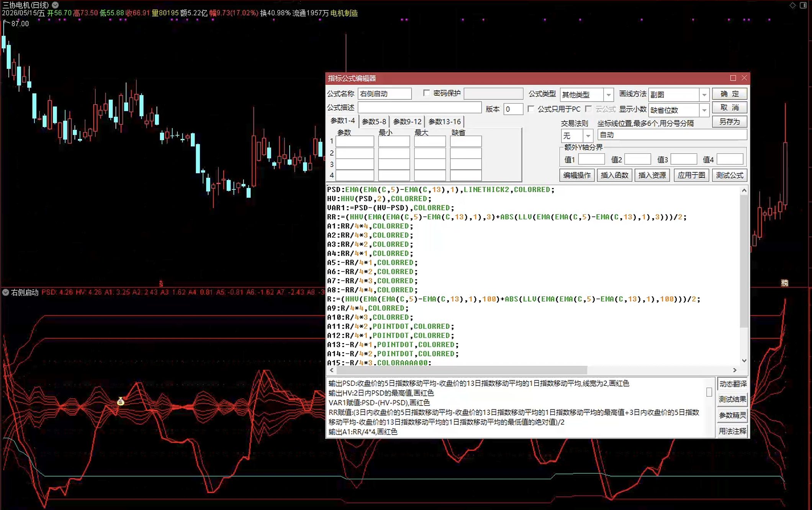This screenshot has height=510, width=812.
Task: Click the 公式描述 input field
Action: tap(419, 108)
